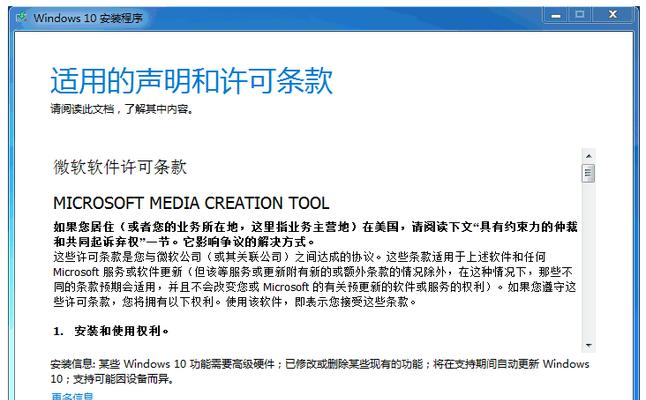The image size is (646, 400).
Task: Click the Windows 10 setup title bar icon
Action: click(21, 17)
